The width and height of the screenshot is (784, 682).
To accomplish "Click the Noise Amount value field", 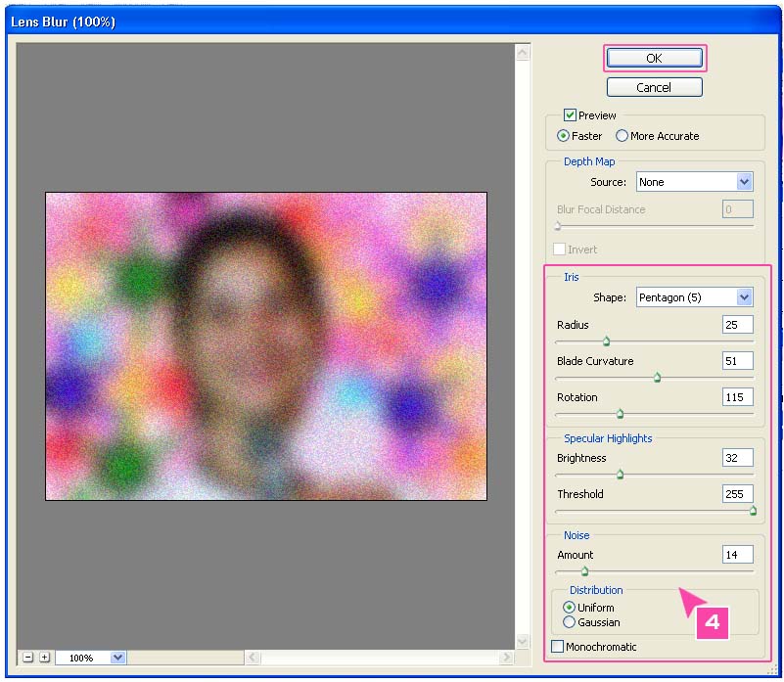I will [737, 555].
